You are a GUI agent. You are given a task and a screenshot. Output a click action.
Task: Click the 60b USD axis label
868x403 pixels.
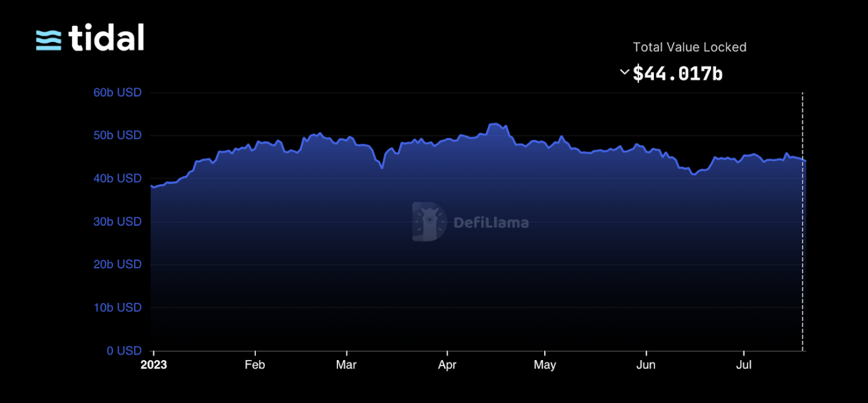tap(117, 93)
